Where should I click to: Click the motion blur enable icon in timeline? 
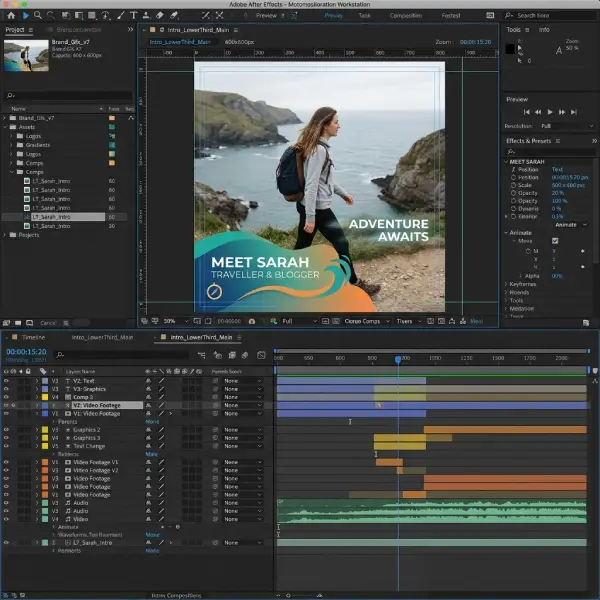(245, 355)
